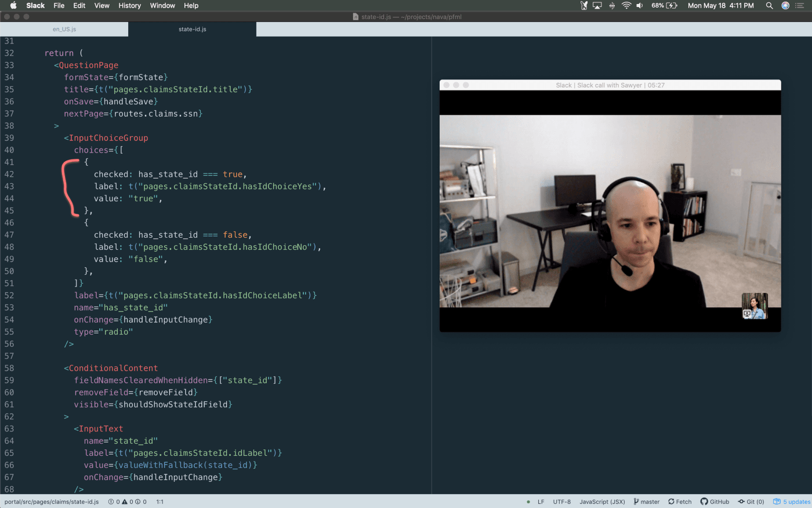Open the Git (0) changes panel
Screen dimensions: 812x508
(x=751, y=502)
